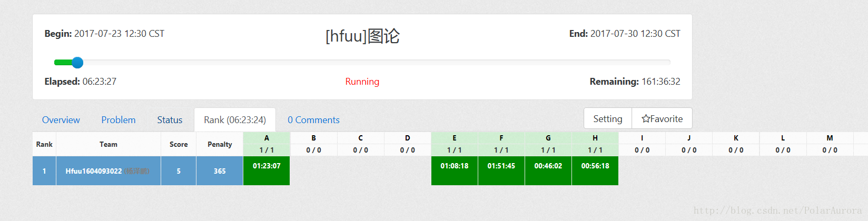Click the Running status text
This screenshot has width=868, height=221.
(x=362, y=82)
